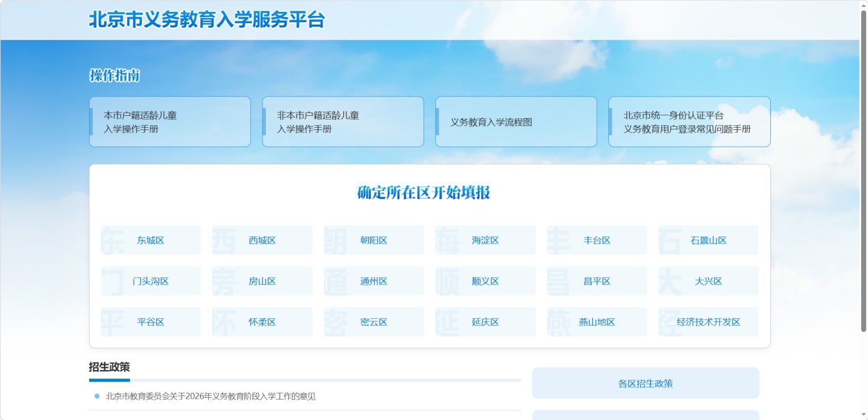Select 丰台区 district
The image size is (868, 420).
point(597,240)
